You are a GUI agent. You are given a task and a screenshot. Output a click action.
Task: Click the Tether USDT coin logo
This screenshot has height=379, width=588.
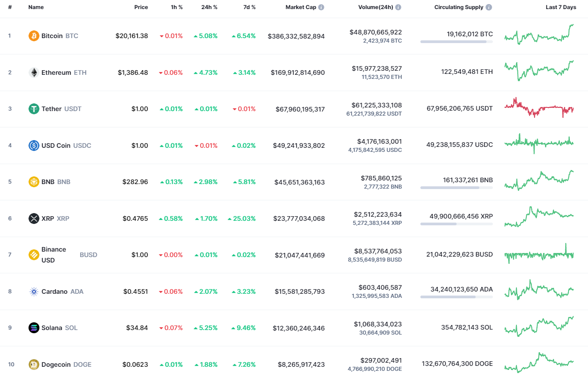click(34, 109)
